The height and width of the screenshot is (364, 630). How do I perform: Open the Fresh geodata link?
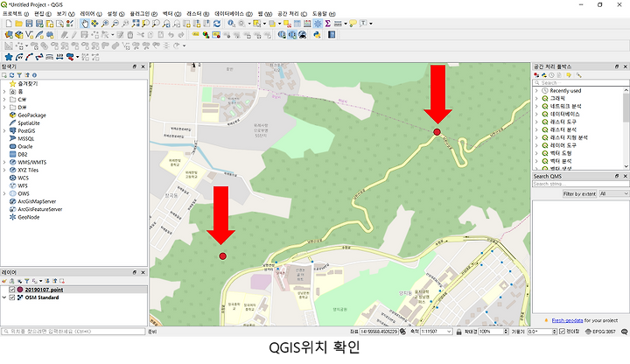[x=567, y=320]
